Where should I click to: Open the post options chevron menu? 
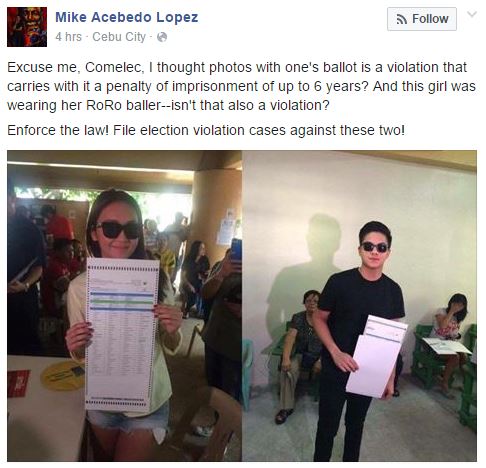click(472, 15)
